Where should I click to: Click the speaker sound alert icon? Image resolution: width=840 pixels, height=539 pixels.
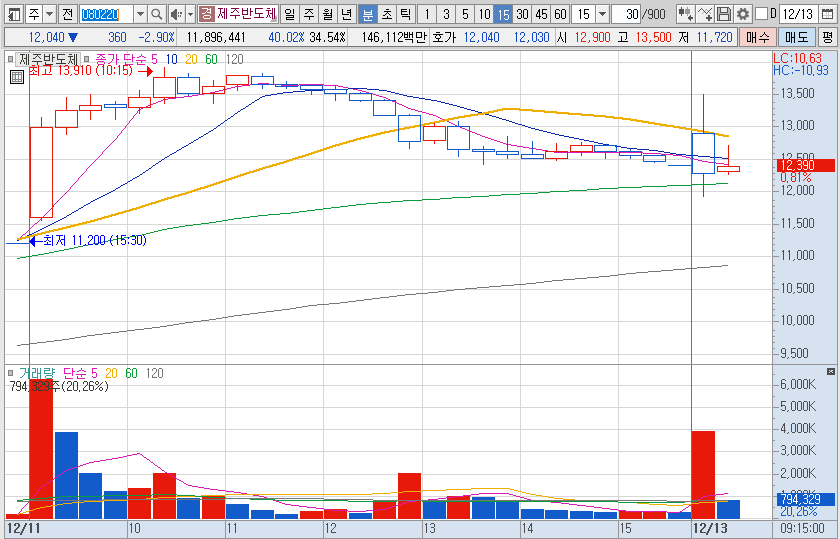[x=176, y=14]
